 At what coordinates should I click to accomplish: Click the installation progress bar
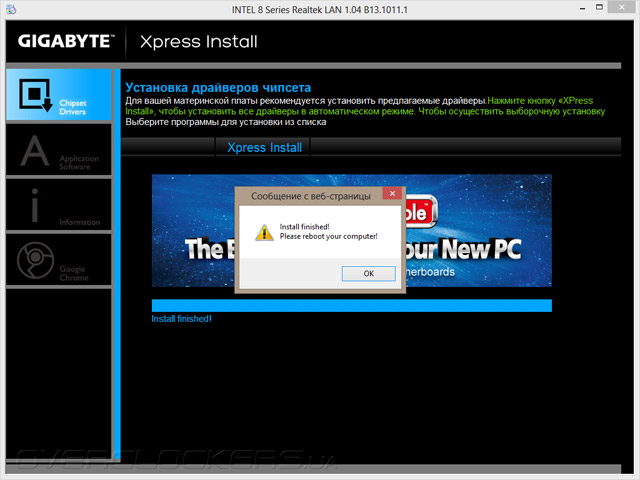pos(351,306)
